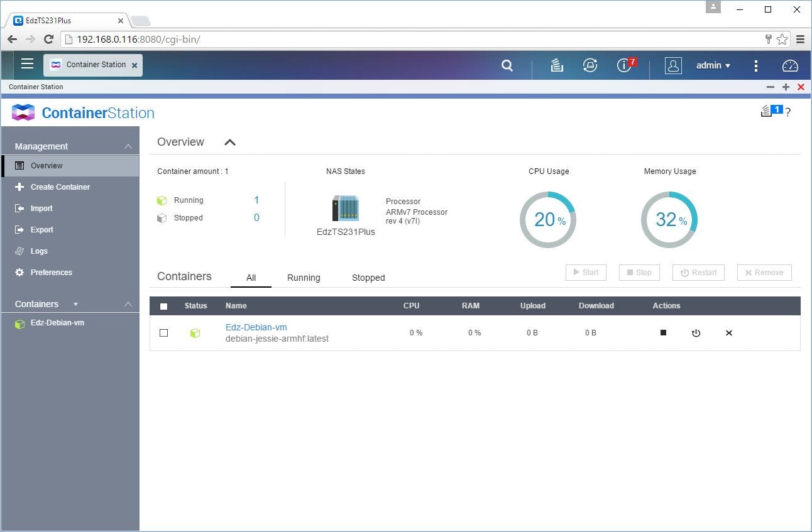Viewport: 812px width, 532px height.
Task: Open the Containers sidebar dropdown arrow
Action: (76, 304)
